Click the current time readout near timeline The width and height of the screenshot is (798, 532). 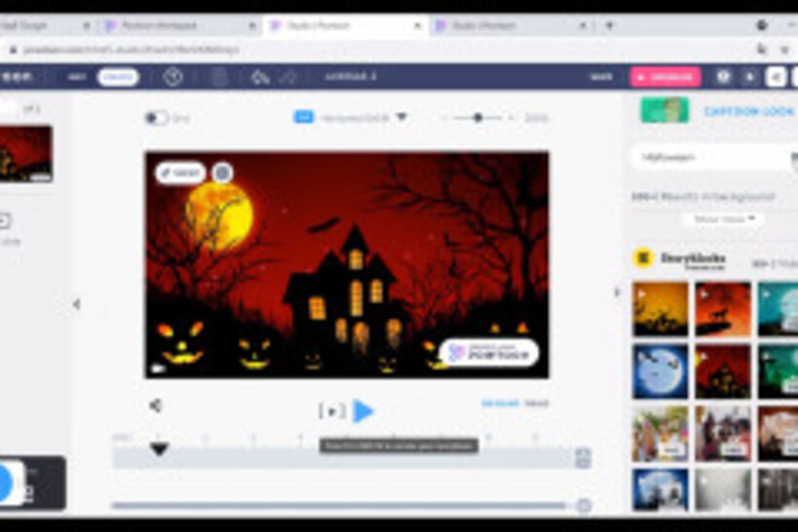click(x=500, y=404)
